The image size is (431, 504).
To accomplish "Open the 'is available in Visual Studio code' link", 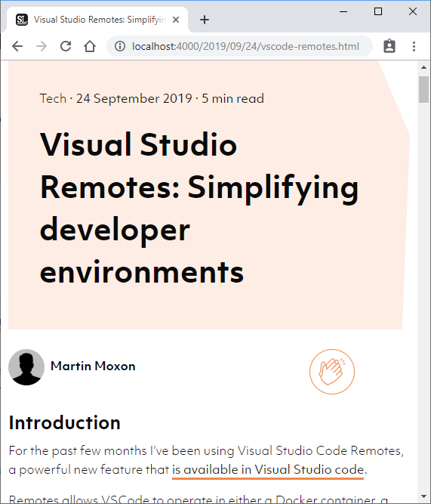I will tap(268, 469).
